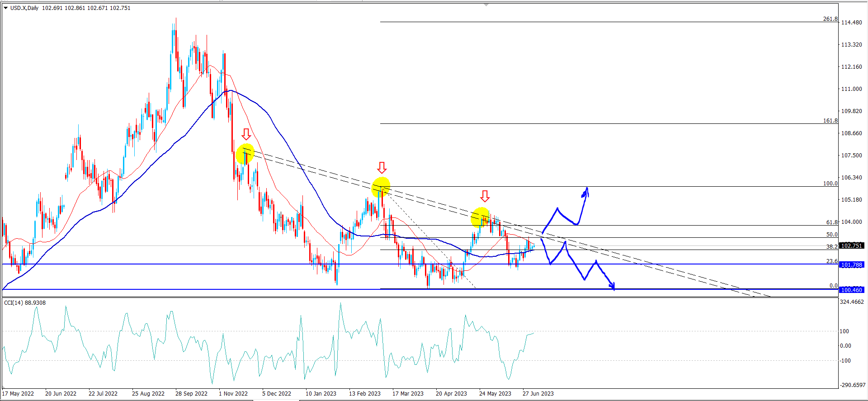Click the 27 Jun 2023 date label
This screenshot has height=401, width=868.
[x=538, y=394]
